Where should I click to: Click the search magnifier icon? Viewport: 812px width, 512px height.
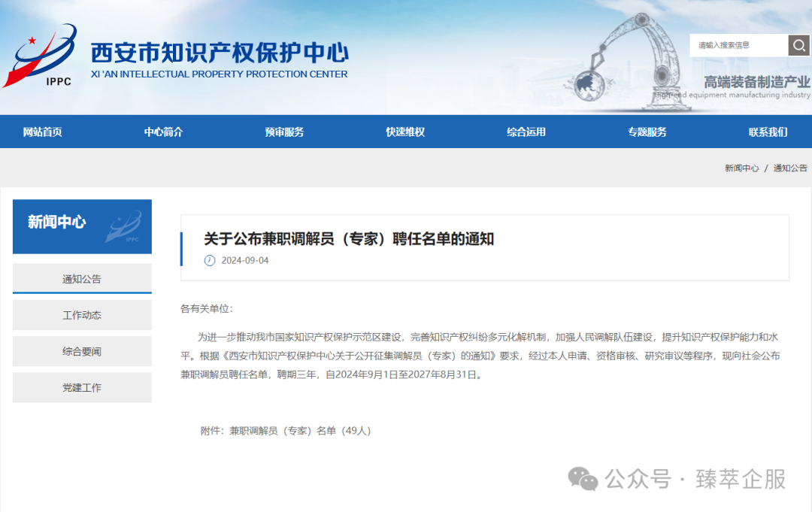(798, 45)
